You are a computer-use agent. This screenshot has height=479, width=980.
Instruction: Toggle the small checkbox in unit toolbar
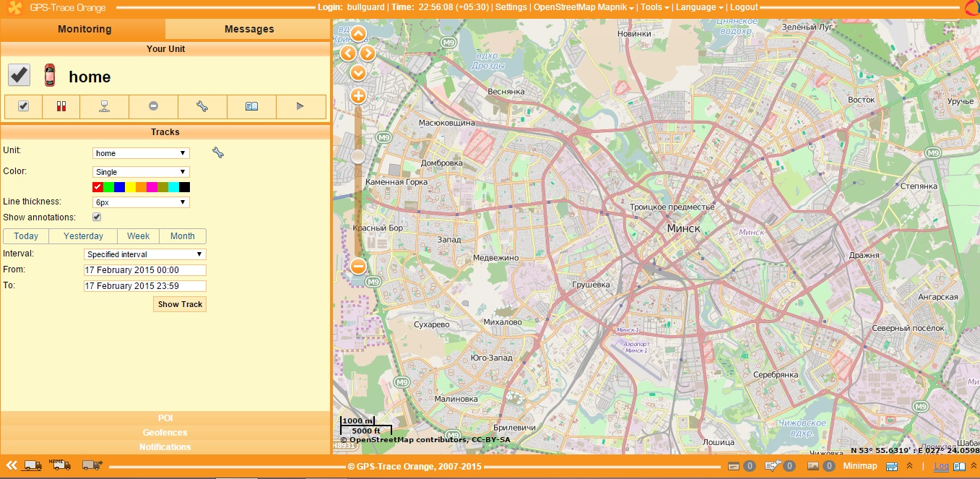tap(23, 107)
